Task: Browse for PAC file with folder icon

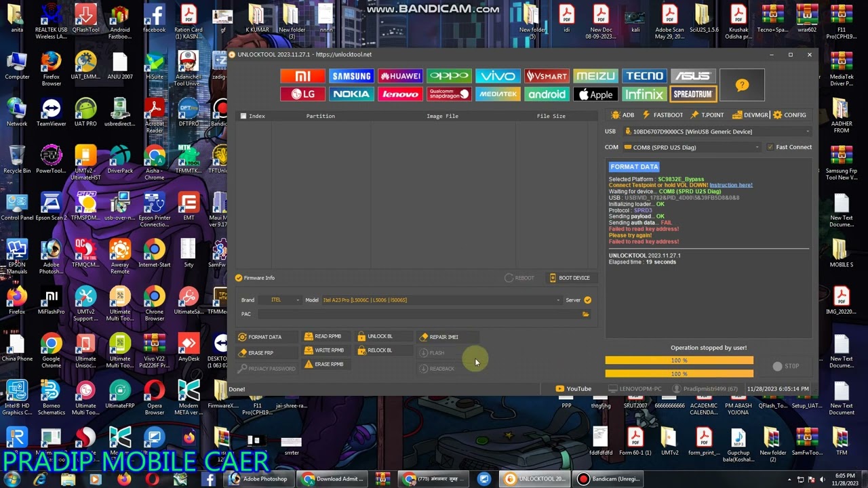Action: pyautogui.click(x=585, y=314)
